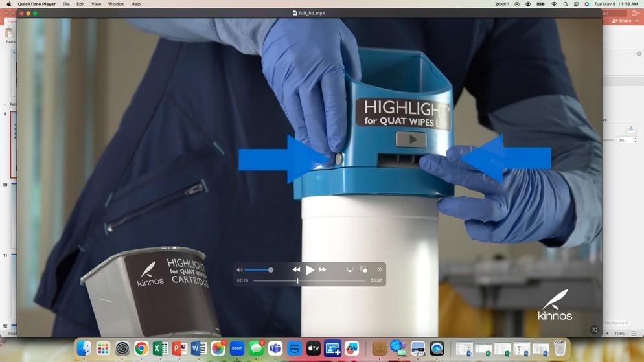This screenshot has height=362, width=644.
Task: Mute the video using speaker icon
Action: click(240, 269)
